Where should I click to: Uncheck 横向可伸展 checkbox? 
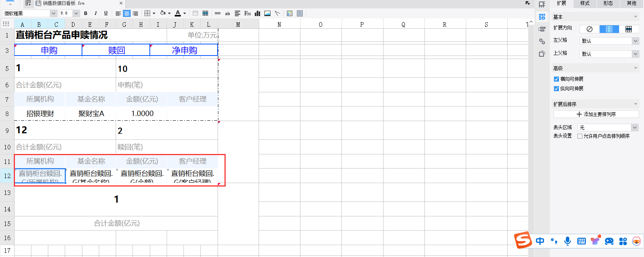click(556, 79)
